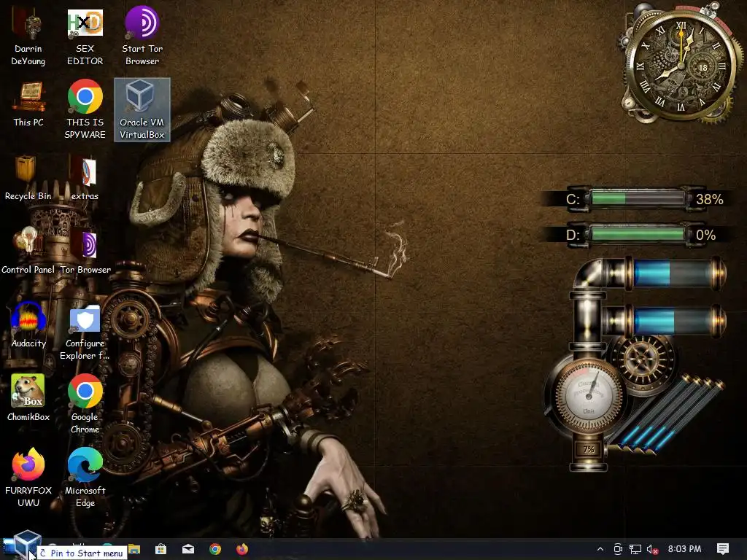Click the Meet Now camera tray icon
Image resolution: width=747 pixels, height=560 pixels.
618,549
